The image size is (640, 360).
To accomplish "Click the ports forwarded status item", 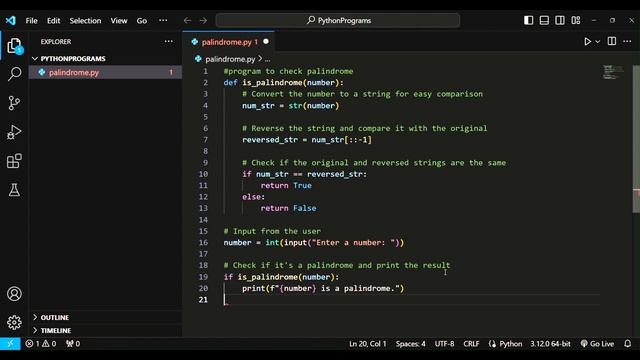I will point(73,344).
